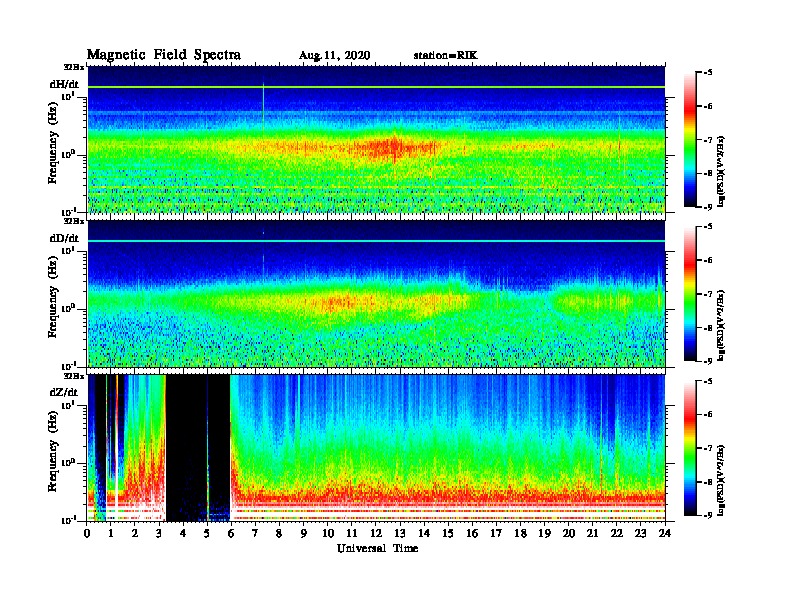Click the "dH/dt" panel label
The width and height of the screenshot is (792, 612).
tap(64, 84)
